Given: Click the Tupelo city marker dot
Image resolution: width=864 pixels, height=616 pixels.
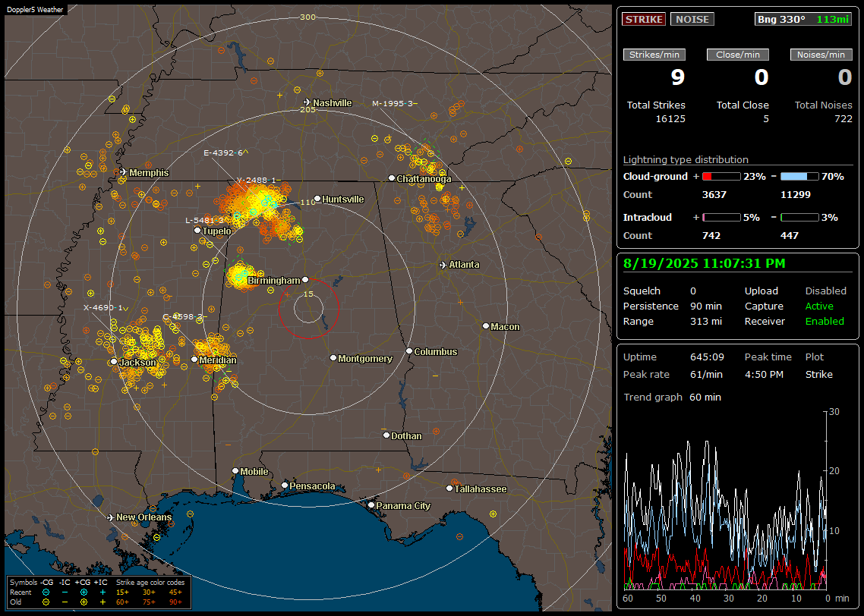Looking at the screenshot, I should [x=197, y=230].
